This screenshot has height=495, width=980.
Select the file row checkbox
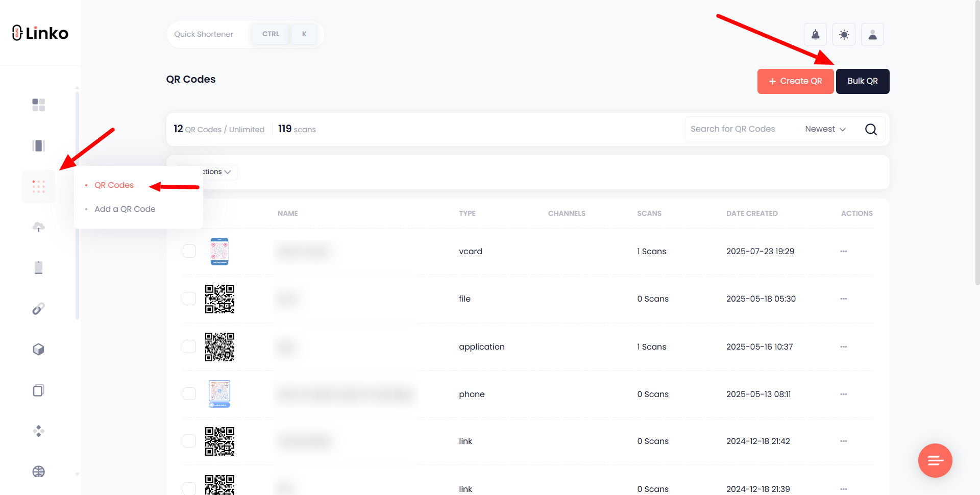(x=189, y=299)
